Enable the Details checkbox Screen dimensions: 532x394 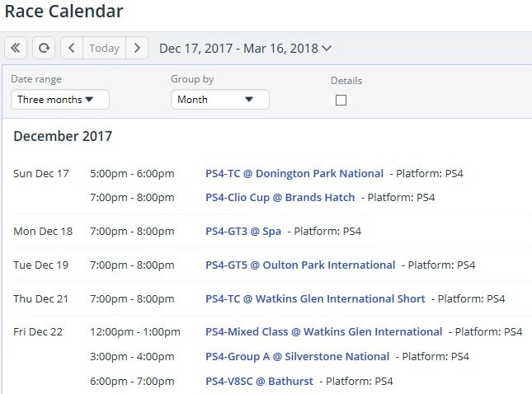point(341,100)
